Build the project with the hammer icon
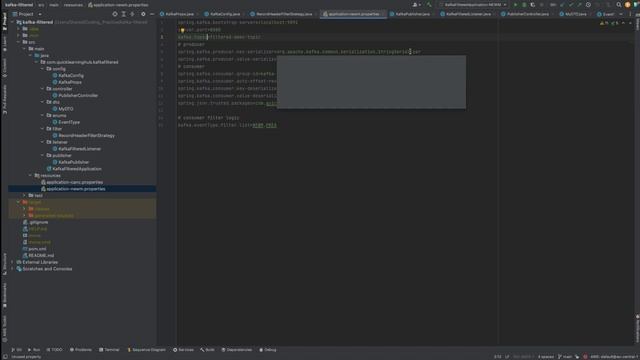640x360 pixels. click(429, 5)
